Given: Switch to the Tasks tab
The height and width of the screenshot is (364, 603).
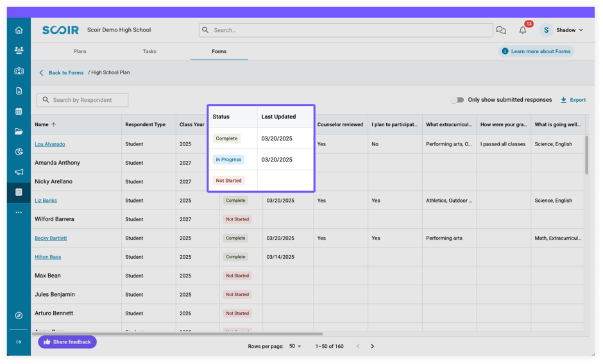Looking at the screenshot, I should point(149,51).
